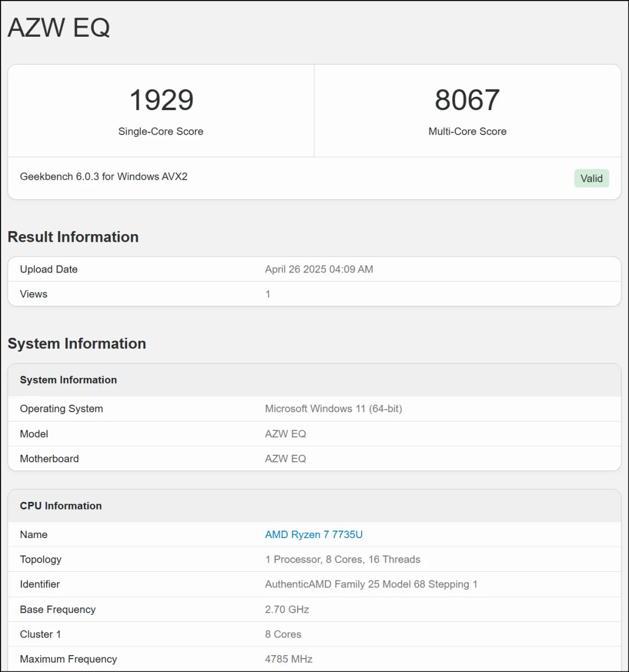Image resolution: width=629 pixels, height=672 pixels.
Task: Select Geekbench 6.0.3 for Windows AVX2 text
Action: (104, 176)
